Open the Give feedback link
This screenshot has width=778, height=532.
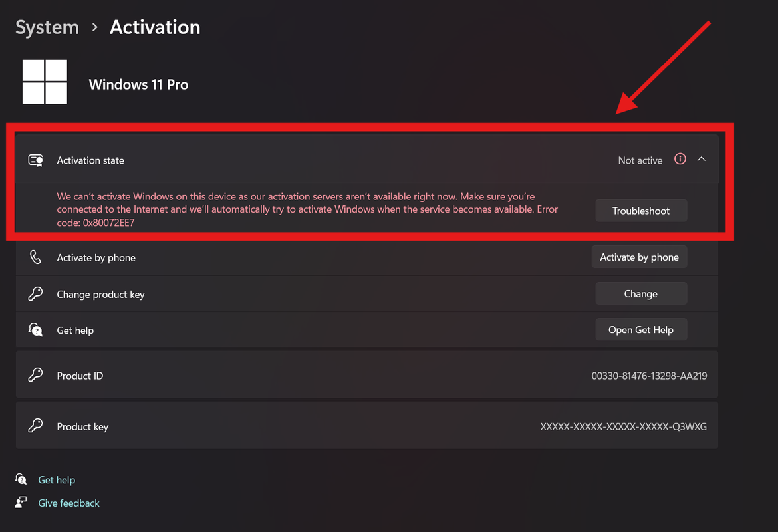[x=68, y=503]
